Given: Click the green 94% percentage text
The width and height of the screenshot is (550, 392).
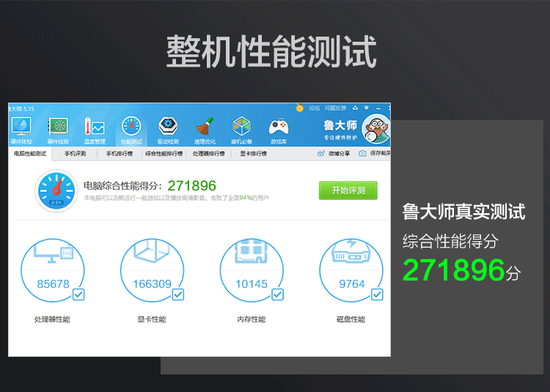Looking at the screenshot, I should (246, 198).
